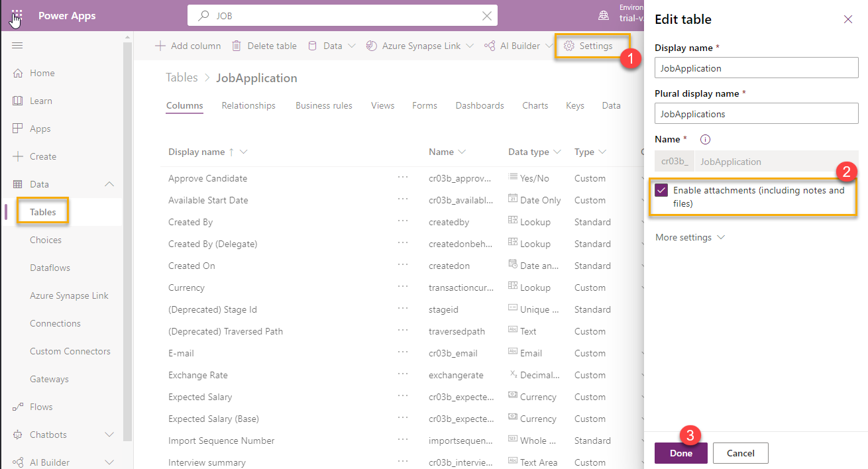This screenshot has width=868, height=469.
Task: Switch to the Charts tab
Action: click(x=535, y=105)
